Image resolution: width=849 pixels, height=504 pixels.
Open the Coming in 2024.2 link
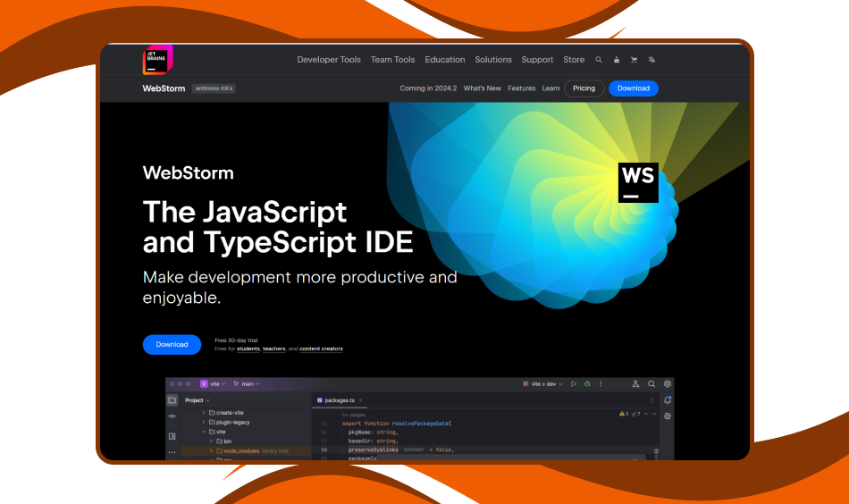[x=428, y=88]
